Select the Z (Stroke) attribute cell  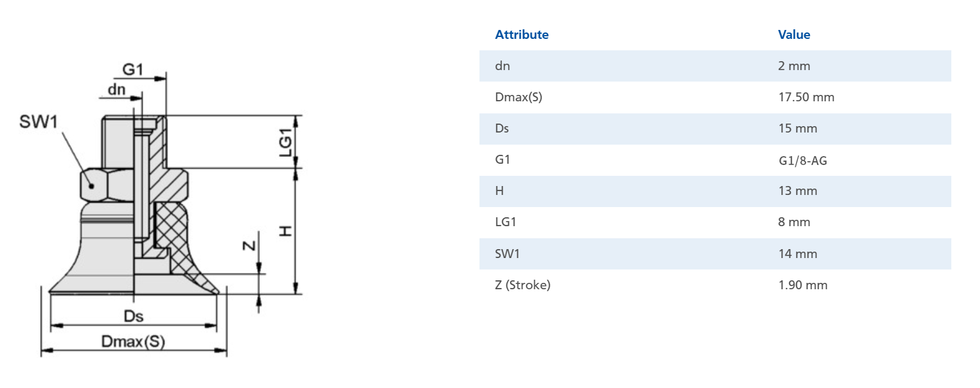pyautogui.click(x=522, y=285)
